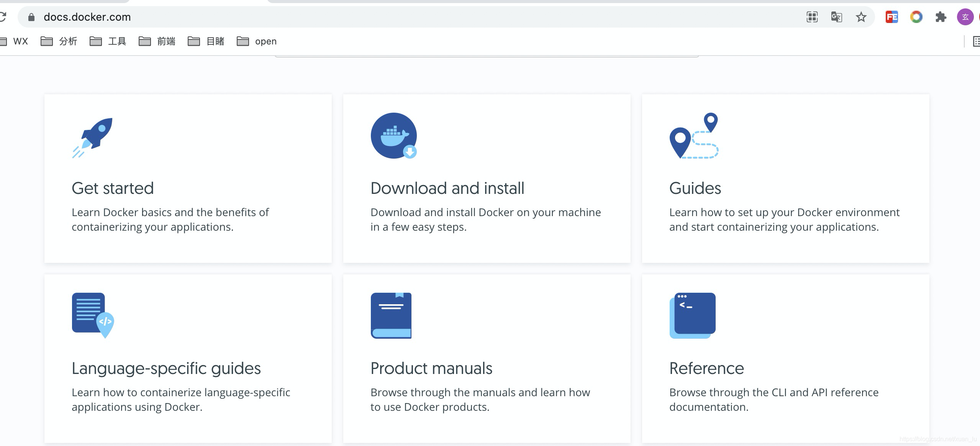The width and height of the screenshot is (980, 446).
Task: Click 'Learn Docker basics and the benefits' description
Action: coord(170,220)
